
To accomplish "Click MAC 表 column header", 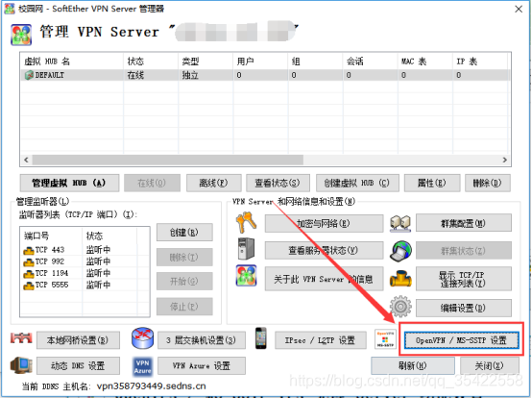I will coord(425,62).
